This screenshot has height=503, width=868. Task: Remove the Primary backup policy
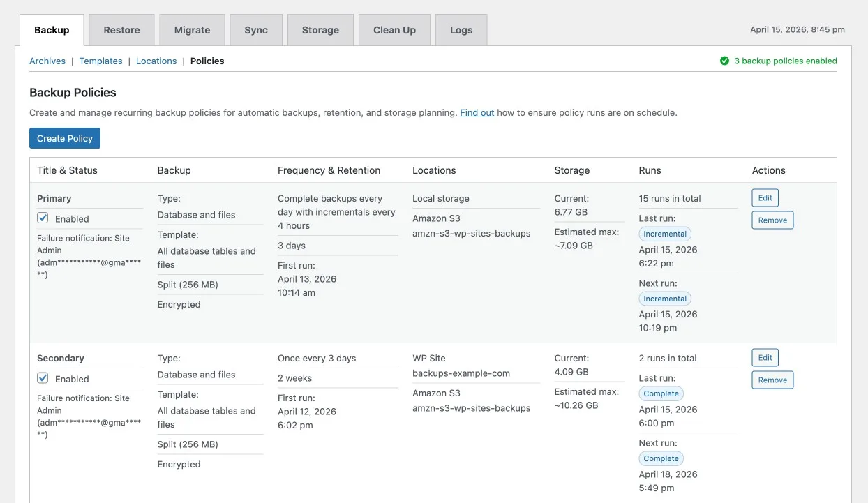click(x=772, y=220)
